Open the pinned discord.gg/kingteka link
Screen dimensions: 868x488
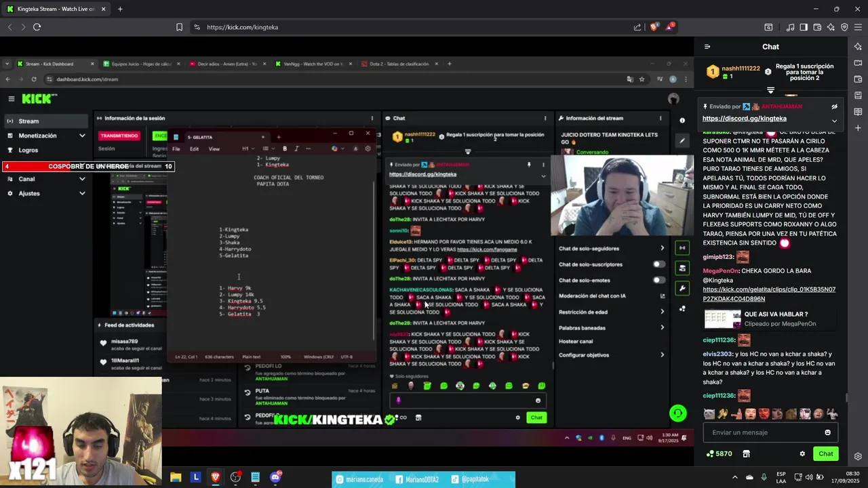(745, 119)
